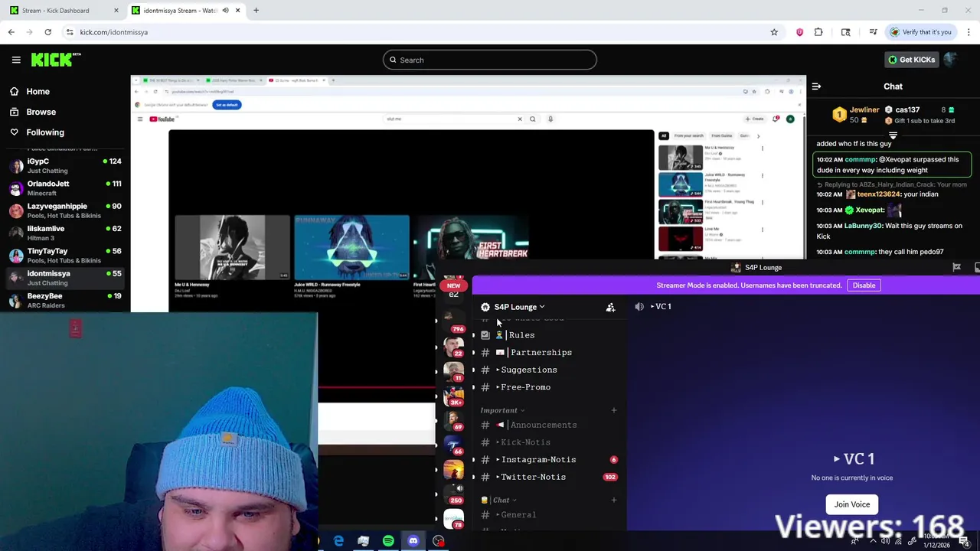Screen dimensions: 980x551
Task: Click the YouTube voice search microphone
Action: point(550,119)
